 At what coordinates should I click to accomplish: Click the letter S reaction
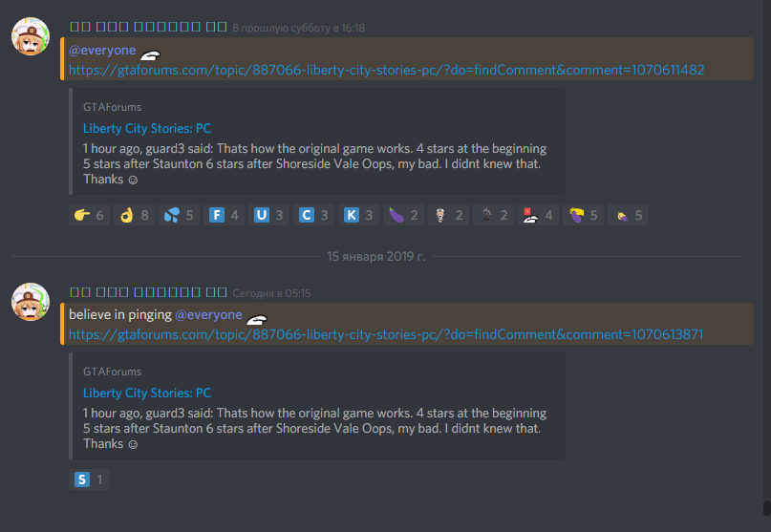coord(89,479)
